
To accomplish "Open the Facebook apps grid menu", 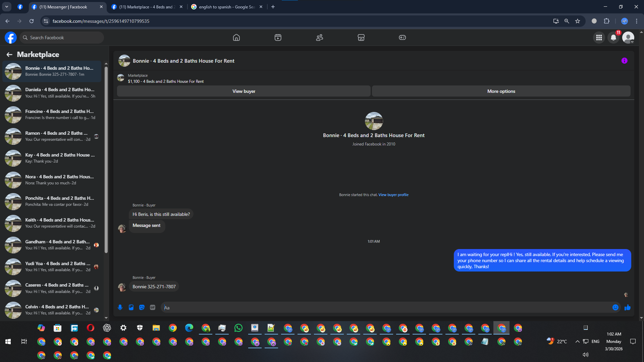I will click(599, 38).
